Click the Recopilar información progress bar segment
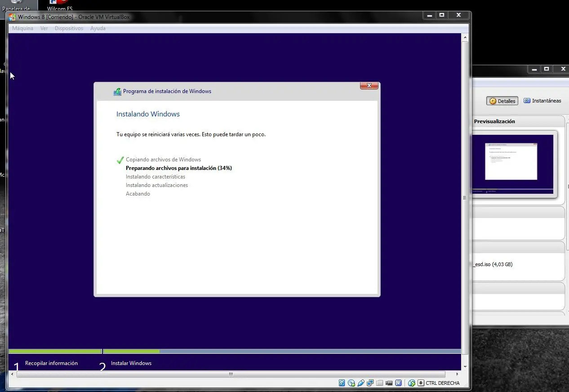Viewport: 569px width, 392px height. click(55, 352)
